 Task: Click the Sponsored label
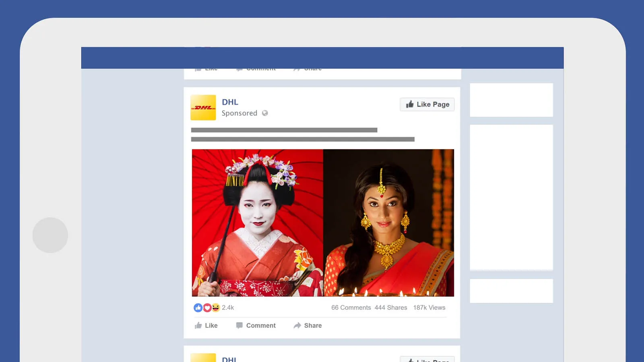239,113
